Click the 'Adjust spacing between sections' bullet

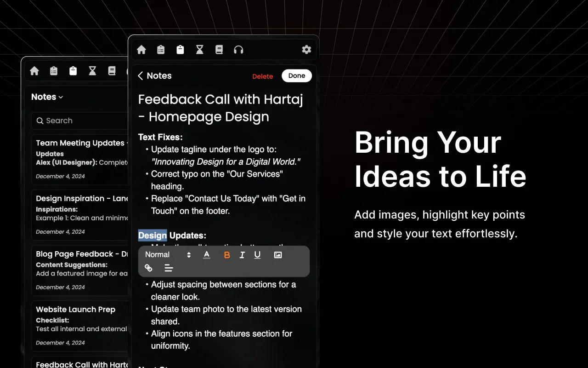click(223, 291)
